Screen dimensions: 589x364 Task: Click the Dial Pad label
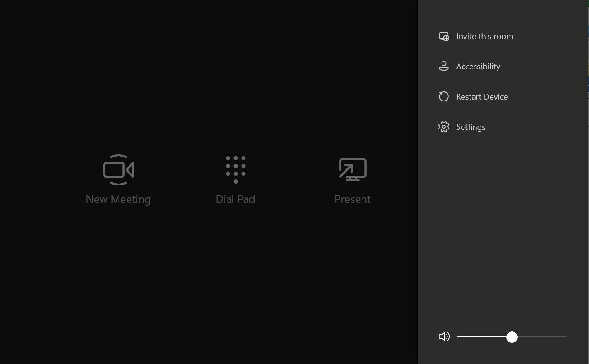[235, 199]
